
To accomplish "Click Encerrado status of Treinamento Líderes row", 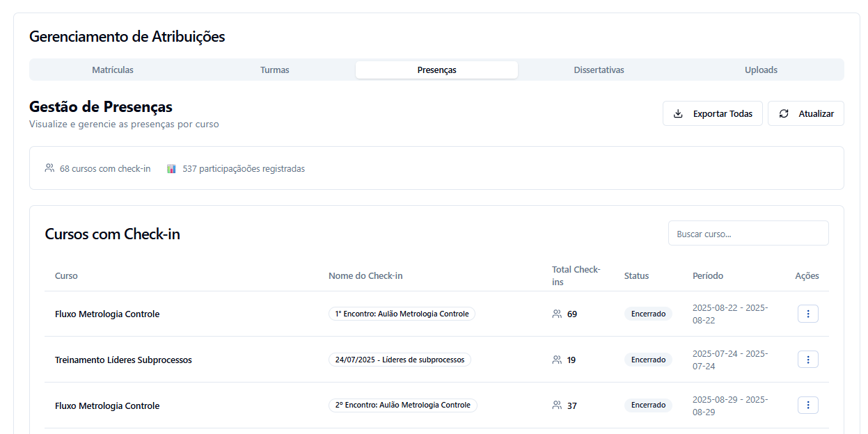I will pos(648,360).
